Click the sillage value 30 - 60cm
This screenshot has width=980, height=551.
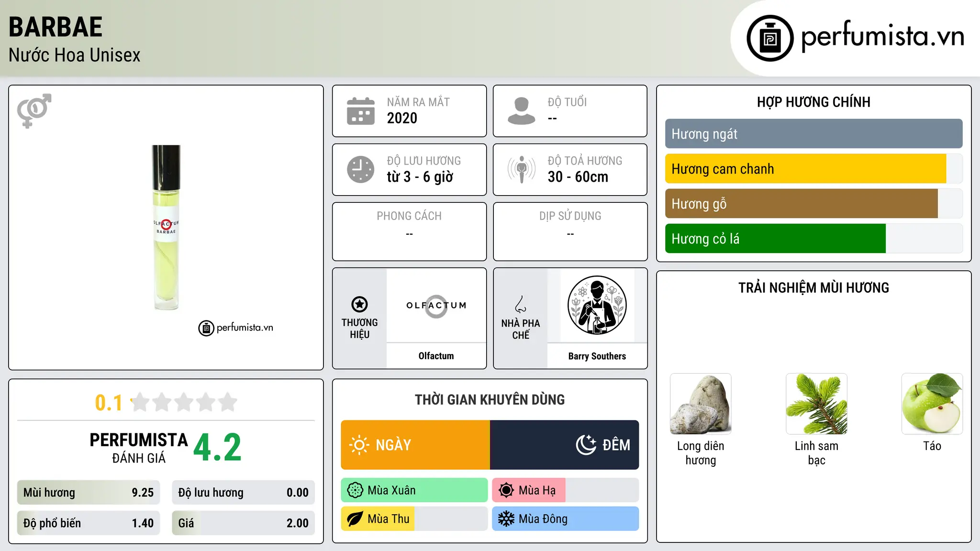click(578, 177)
